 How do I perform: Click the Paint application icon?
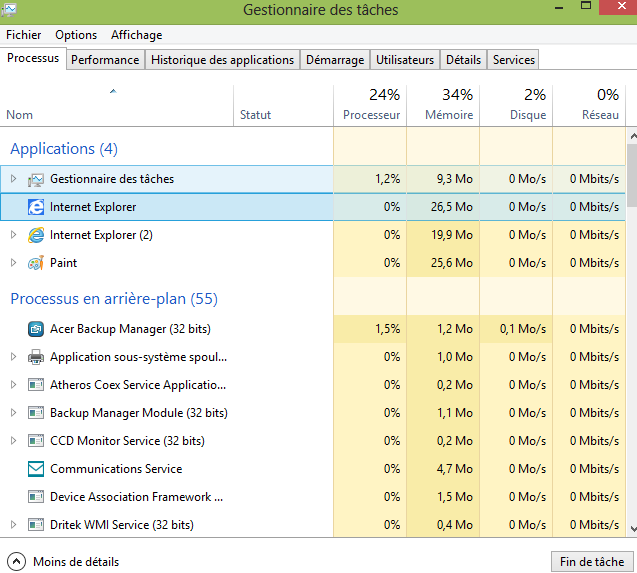pos(36,263)
